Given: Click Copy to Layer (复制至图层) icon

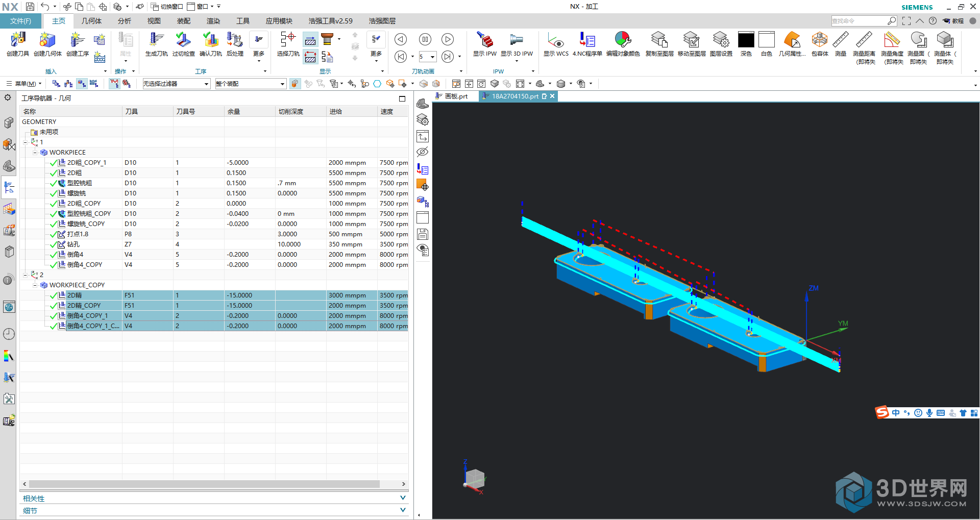Looking at the screenshot, I should pos(659,40).
